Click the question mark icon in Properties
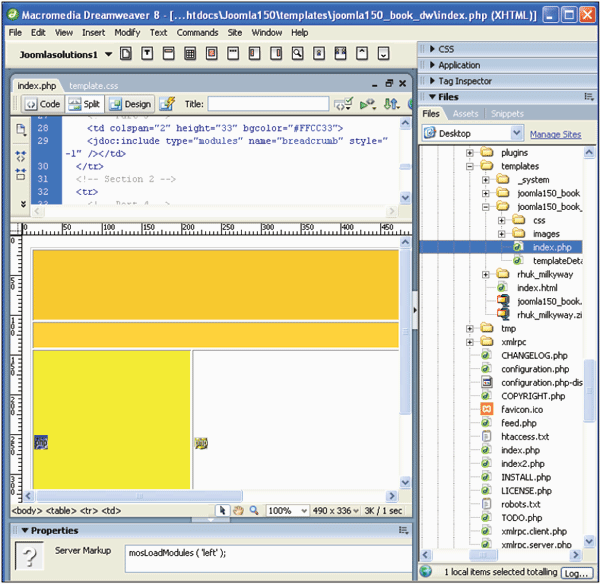Viewport: 600px width, 584px height. coord(29,556)
